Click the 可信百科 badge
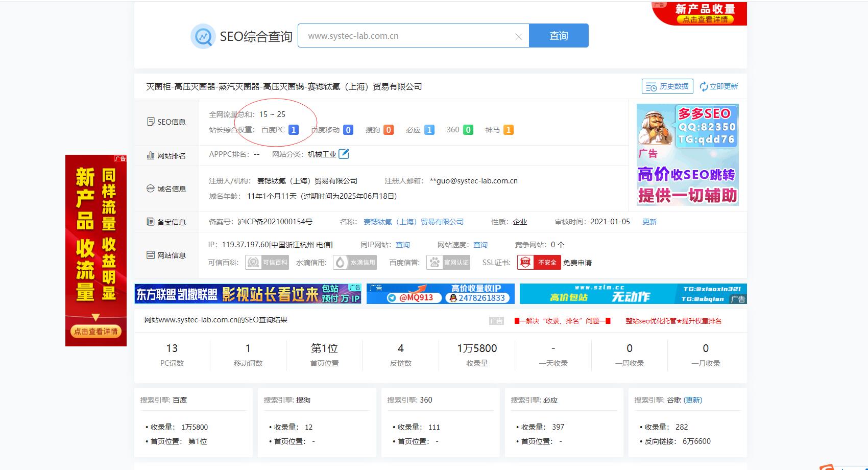 [267, 263]
